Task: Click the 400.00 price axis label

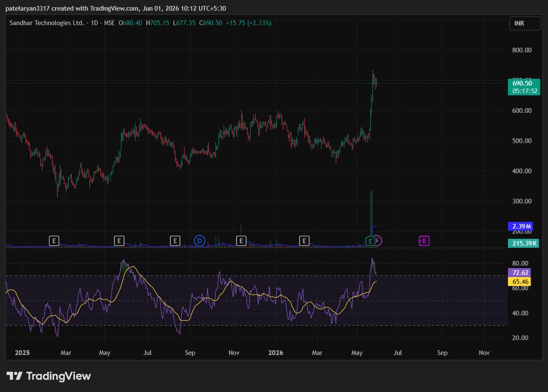Action: coord(522,171)
